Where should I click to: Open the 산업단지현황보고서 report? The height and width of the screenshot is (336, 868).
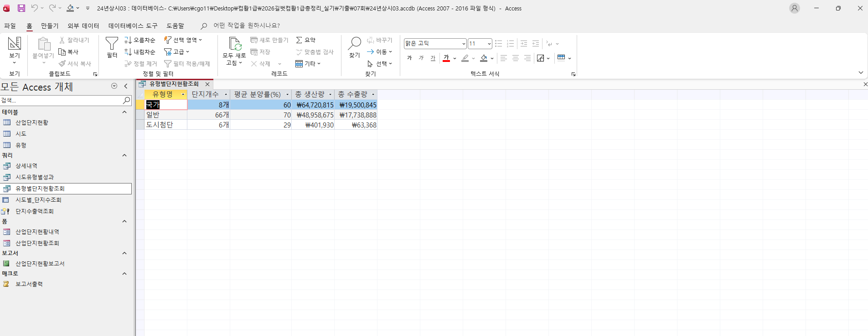(x=40, y=264)
